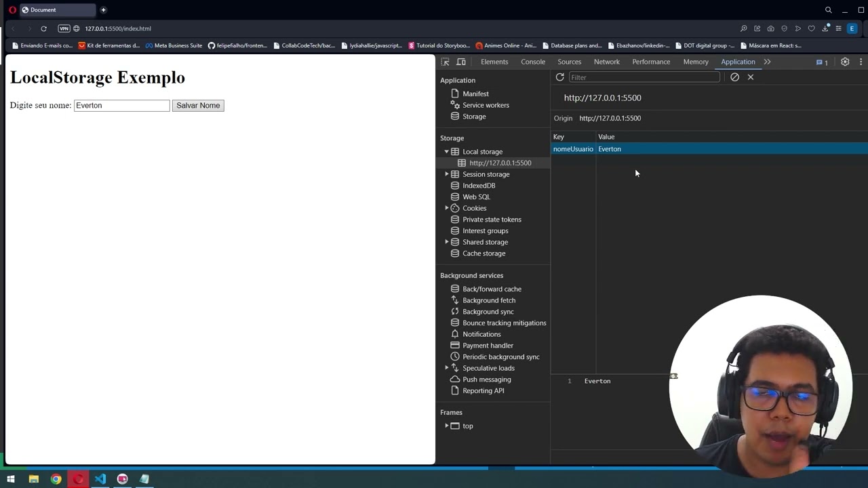The width and height of the screenshot is (868, 488).
Task: Expand the Shared storage node
Action: (447, 242)
